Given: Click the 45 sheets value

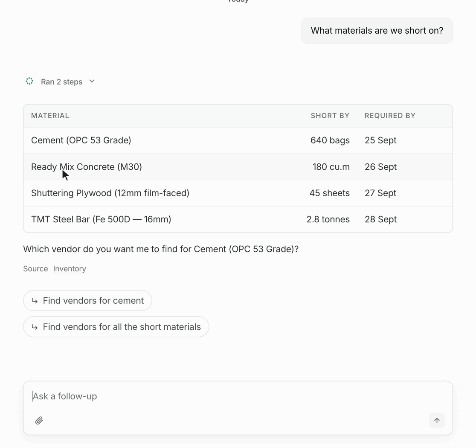Looking at the screenshot, I should (329, 193).
